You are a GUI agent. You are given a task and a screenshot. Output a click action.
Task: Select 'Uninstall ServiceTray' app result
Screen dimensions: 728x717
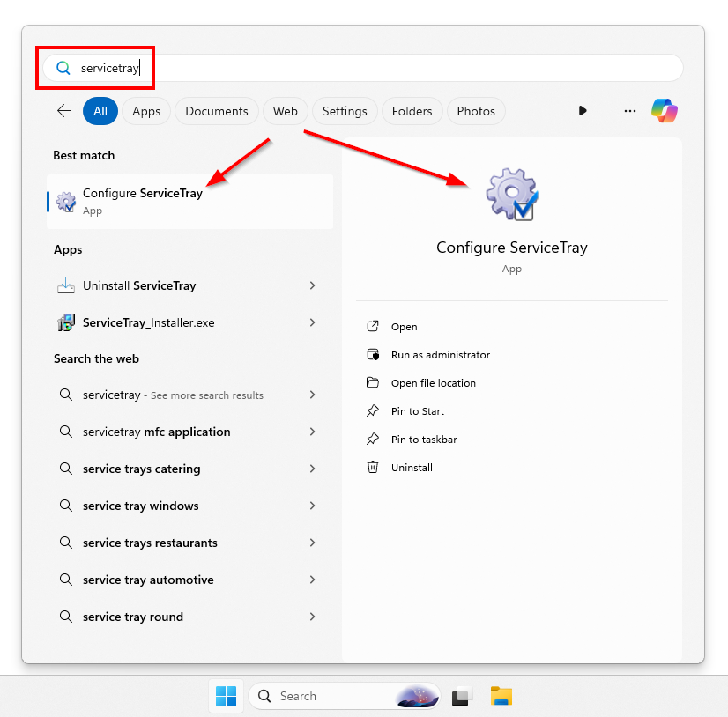pyautogui.click(x=189, y=285)
